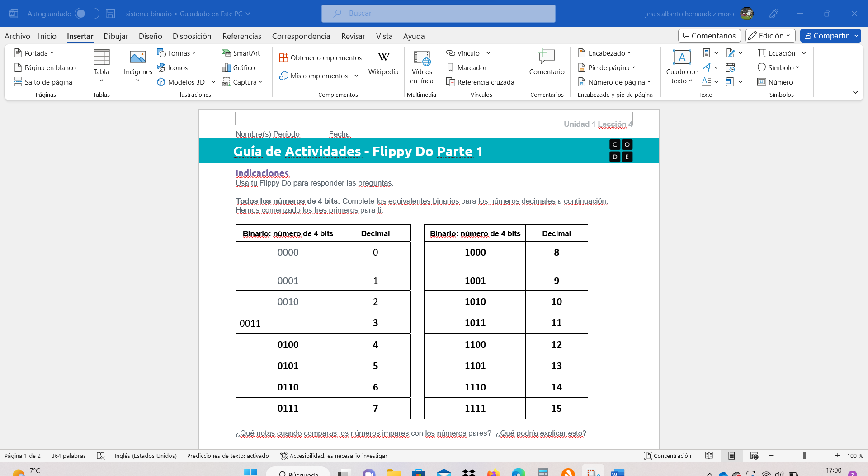
Task: Click the table cell containing 0011
Action: [x=288, y=323]
